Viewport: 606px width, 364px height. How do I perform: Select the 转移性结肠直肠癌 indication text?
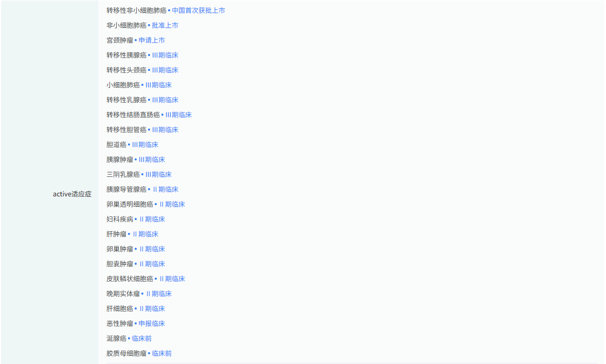[133, 115]
